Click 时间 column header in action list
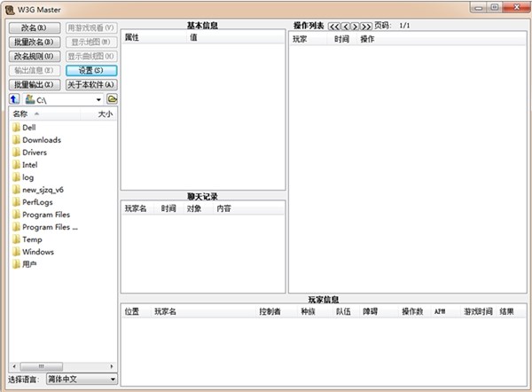 pyautogui.click(x=341, y=39)
